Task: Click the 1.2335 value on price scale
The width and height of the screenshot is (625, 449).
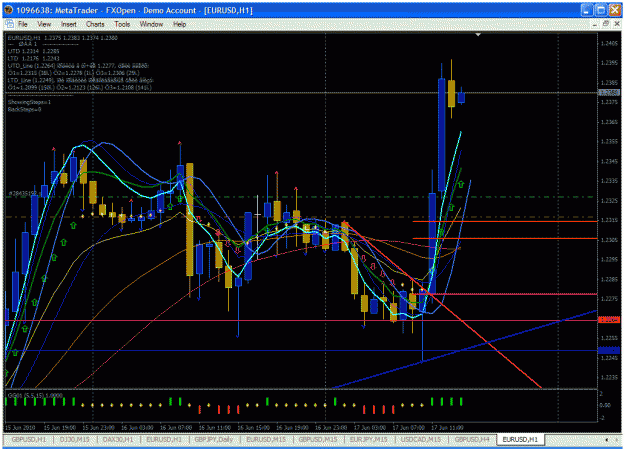Action: (609, 181)
